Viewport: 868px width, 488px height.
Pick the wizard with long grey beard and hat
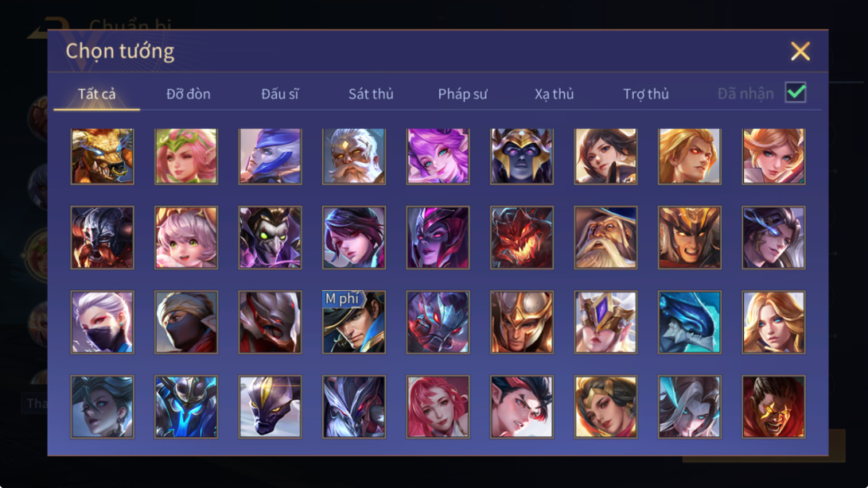605,238
